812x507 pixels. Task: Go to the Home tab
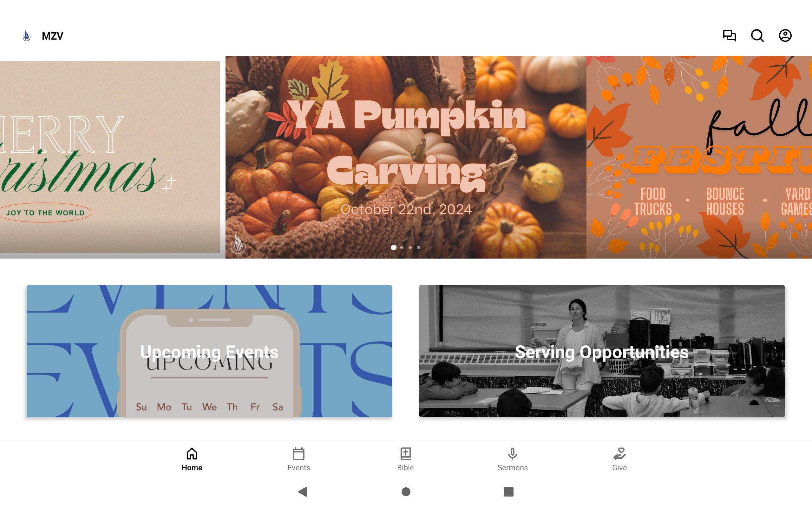click(192, 459)
